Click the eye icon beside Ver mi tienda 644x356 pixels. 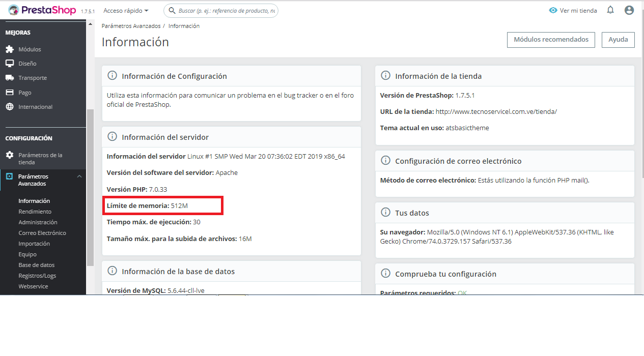[x=553, y=10]
